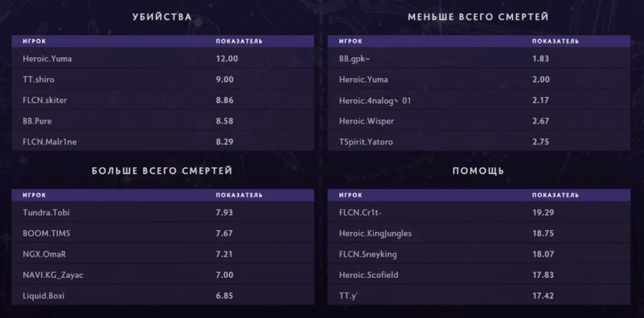The height and width of the screenshot is (318, 644).
Task: Click the ИГРОК header in the Убийства table
Action: (35, 41)
